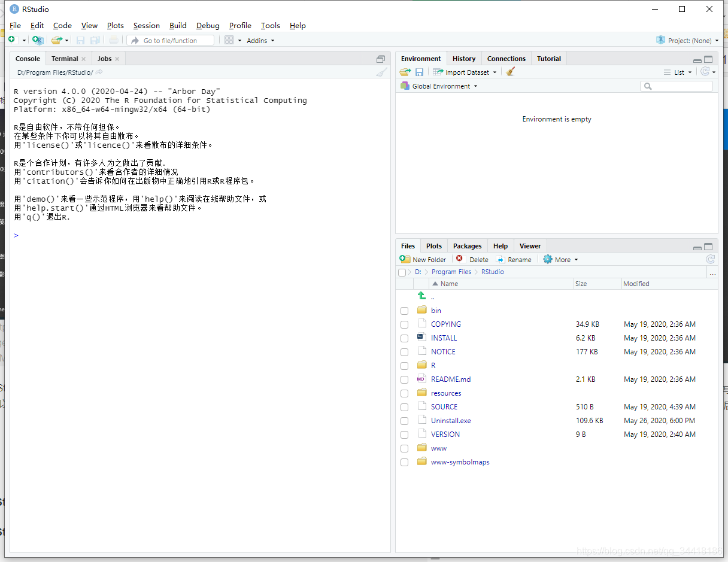Minimize the Environment pane
728x562 pixels.
[x=697, y=60]
